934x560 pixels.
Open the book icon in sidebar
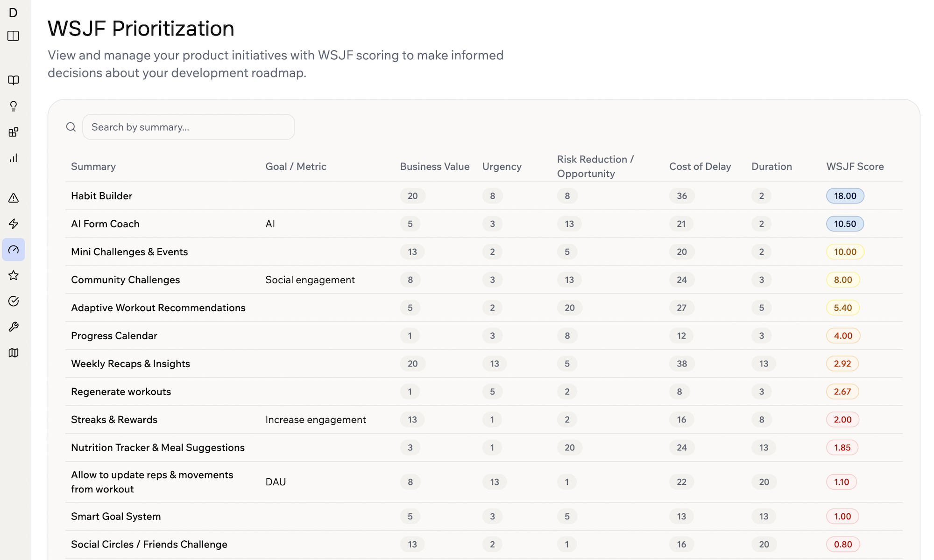click(x=14, y=80)
